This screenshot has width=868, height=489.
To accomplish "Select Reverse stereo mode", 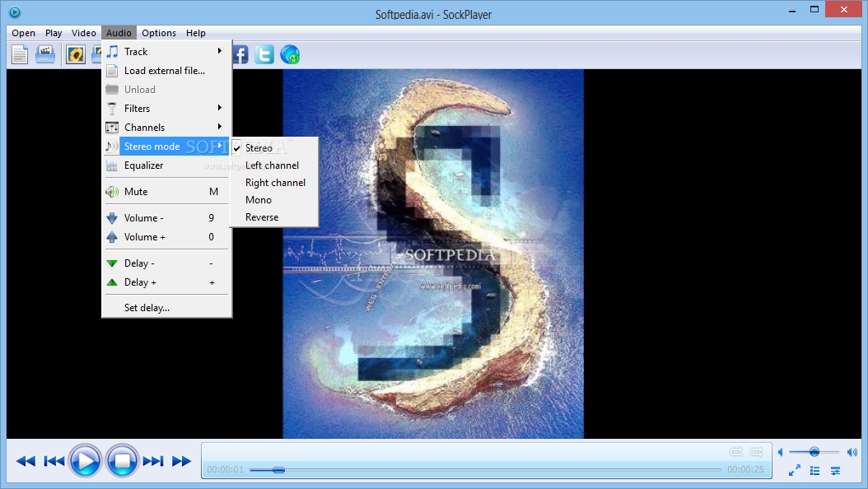I will 274,217.
